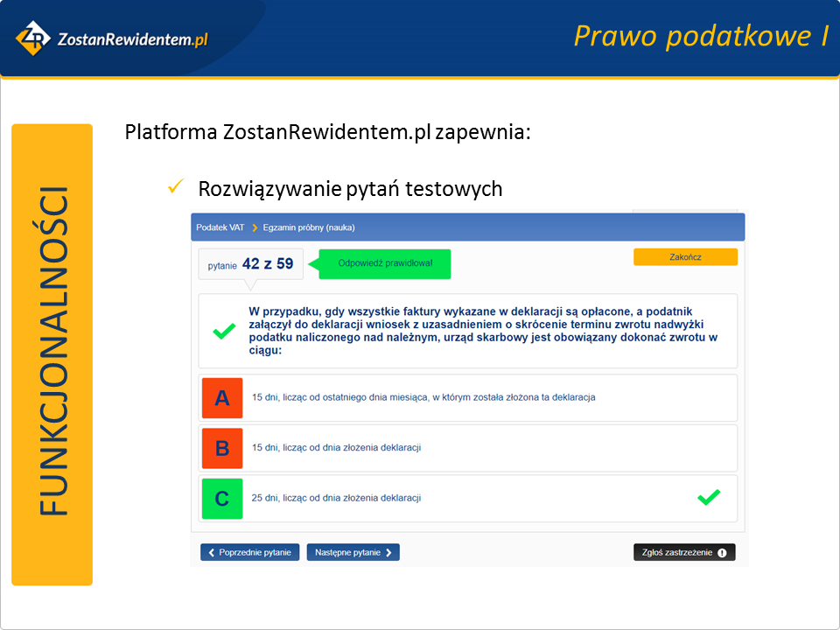Click the info icon in Zgłoś zastrzeżenie
The width and height of the screenshot is (840, 630).
coord(722,553)
